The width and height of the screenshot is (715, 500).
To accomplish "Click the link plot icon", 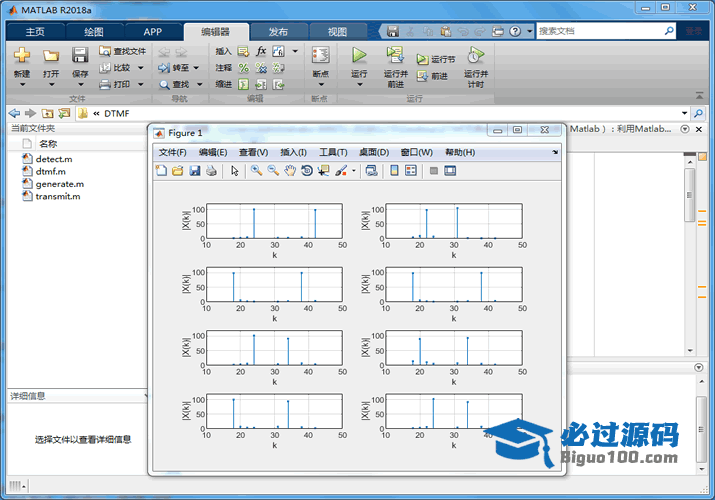I will point(372,171).
